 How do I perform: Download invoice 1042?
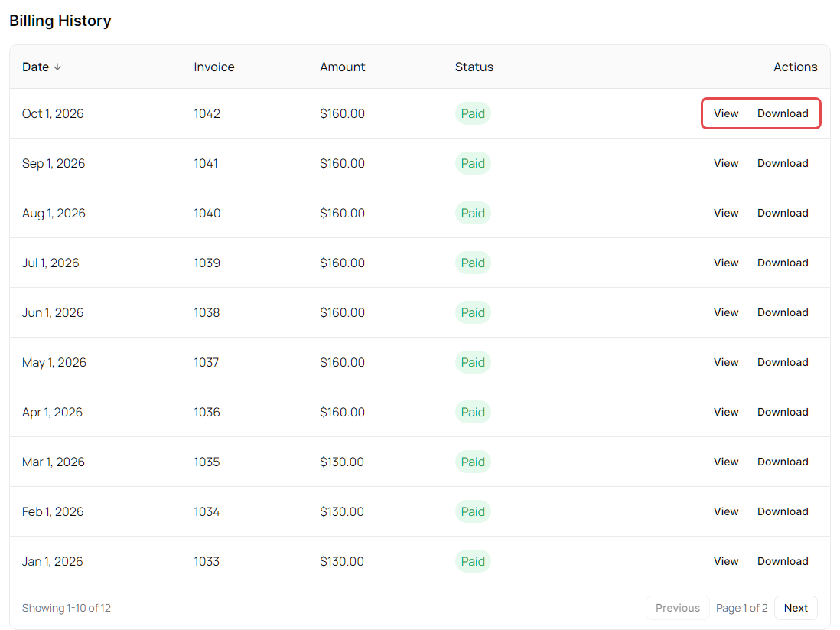(x=783, y=113)
